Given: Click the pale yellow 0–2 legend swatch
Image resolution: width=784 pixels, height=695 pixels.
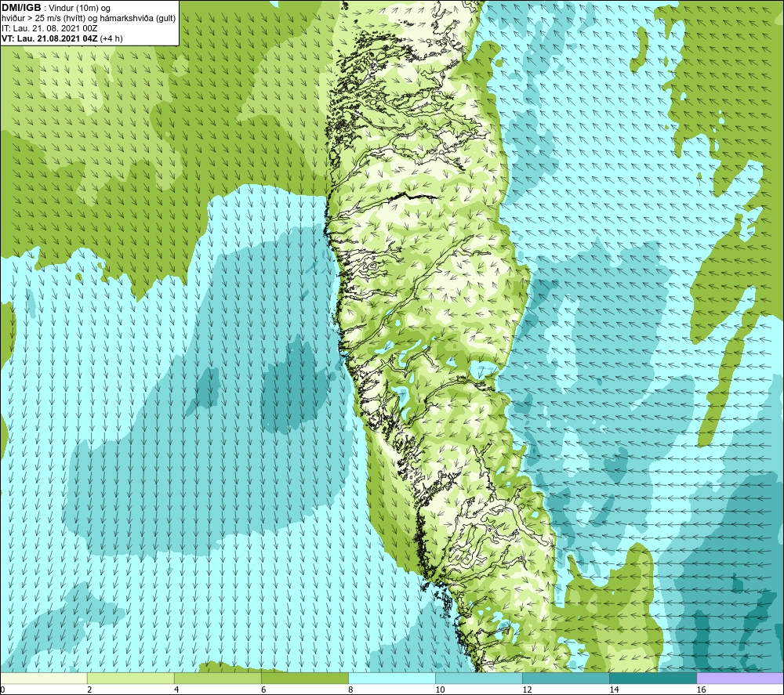Looking at the screenshot, I should 44,678.
